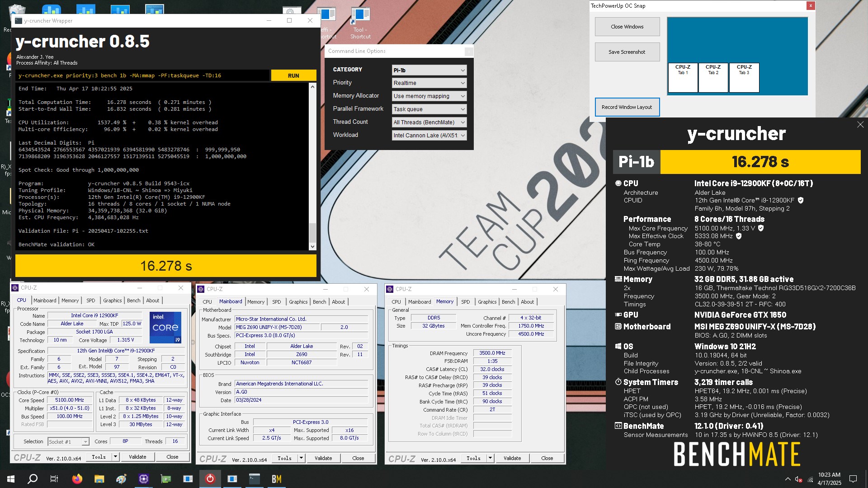Click the Intel Core i9 logo in CPU-Z
Image resolution: width=868 pixels, height=488 pixels.
click(x=165, y=327)
